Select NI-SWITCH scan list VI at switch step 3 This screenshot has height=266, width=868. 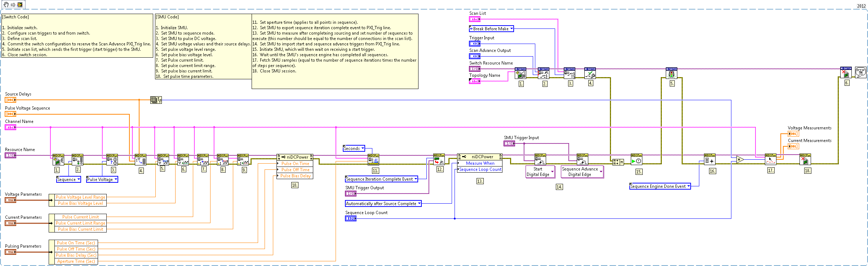(570, 73)
